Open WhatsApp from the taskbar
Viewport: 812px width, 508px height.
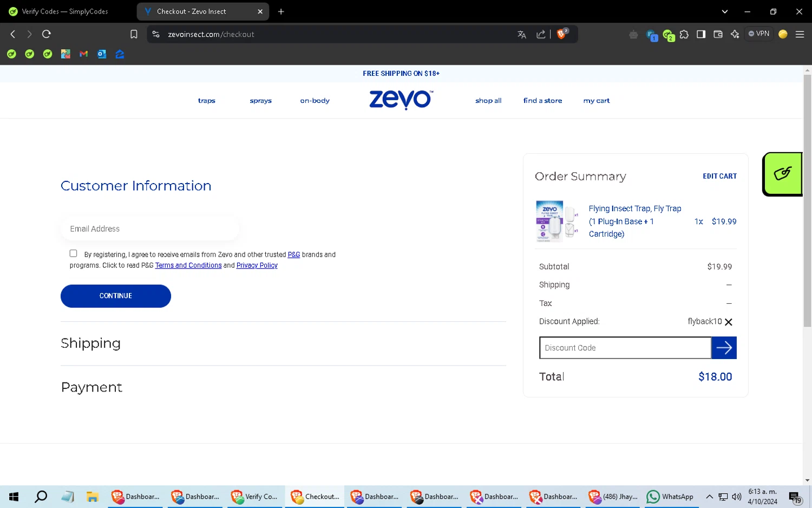point(670,497)
